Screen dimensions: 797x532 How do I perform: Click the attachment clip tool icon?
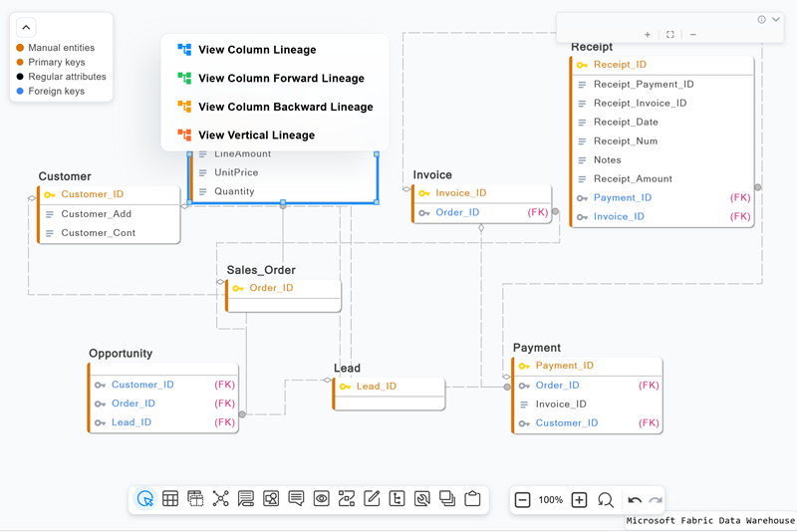pyautogui.click(x=421, y=499)
